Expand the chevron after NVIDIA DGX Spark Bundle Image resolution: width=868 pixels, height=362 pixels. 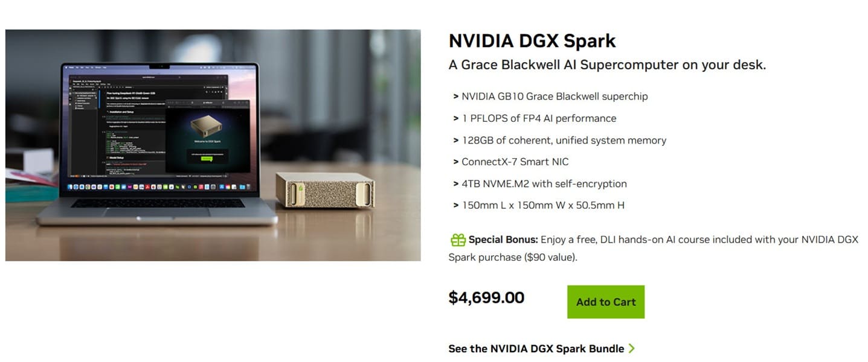[632, 348]
